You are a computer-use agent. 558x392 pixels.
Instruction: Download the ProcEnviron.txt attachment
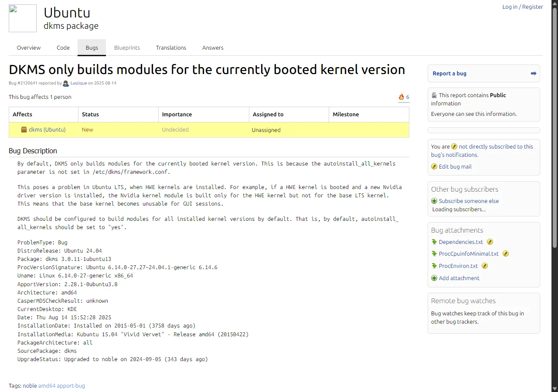pyautogui.click(x=458, y=266)
